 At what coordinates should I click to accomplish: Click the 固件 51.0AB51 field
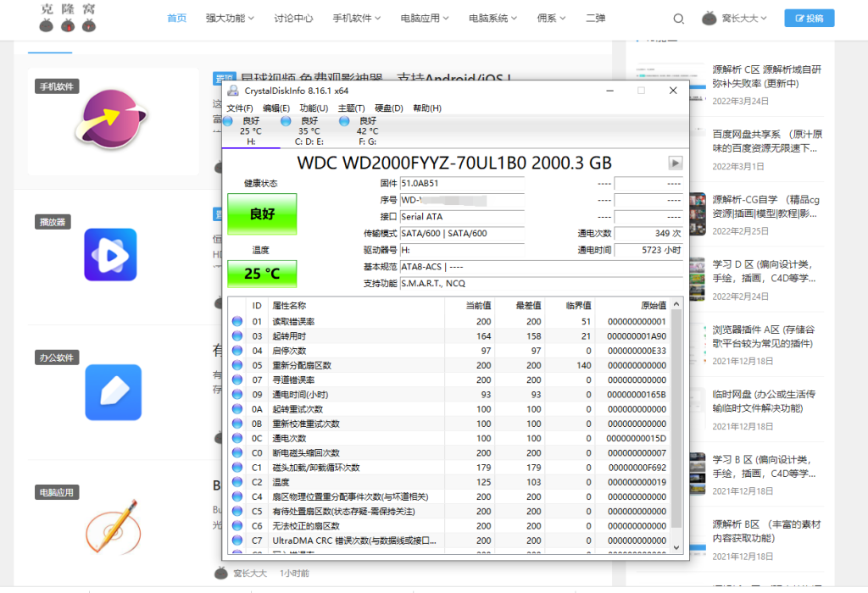click(x=462, y=183)
